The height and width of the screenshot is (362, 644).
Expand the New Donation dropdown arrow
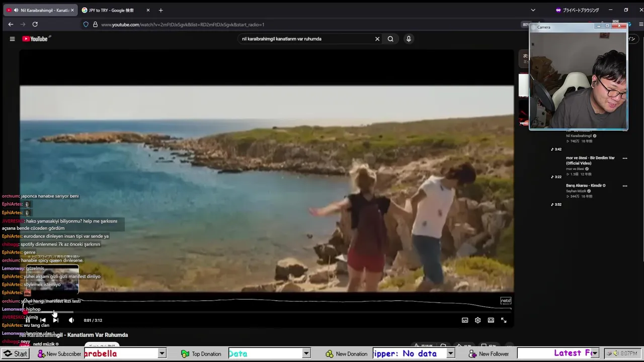[x=450, y=353]
